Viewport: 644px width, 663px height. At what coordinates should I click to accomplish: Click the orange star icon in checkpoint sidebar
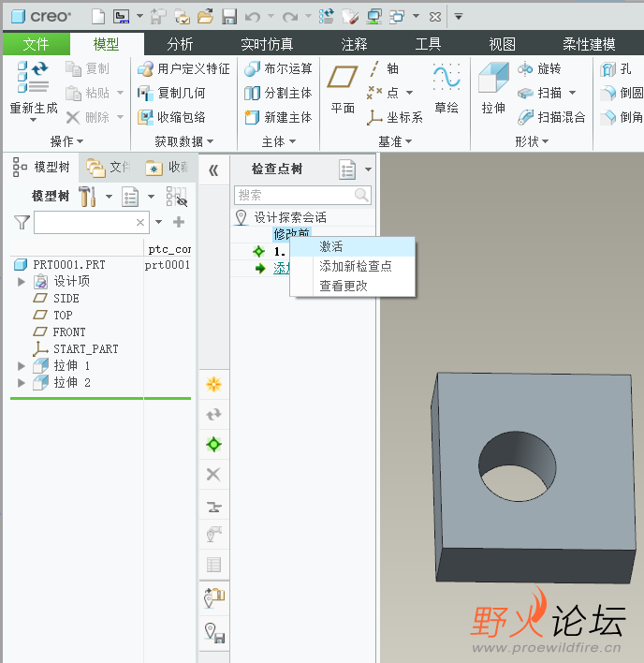[213, 384]
